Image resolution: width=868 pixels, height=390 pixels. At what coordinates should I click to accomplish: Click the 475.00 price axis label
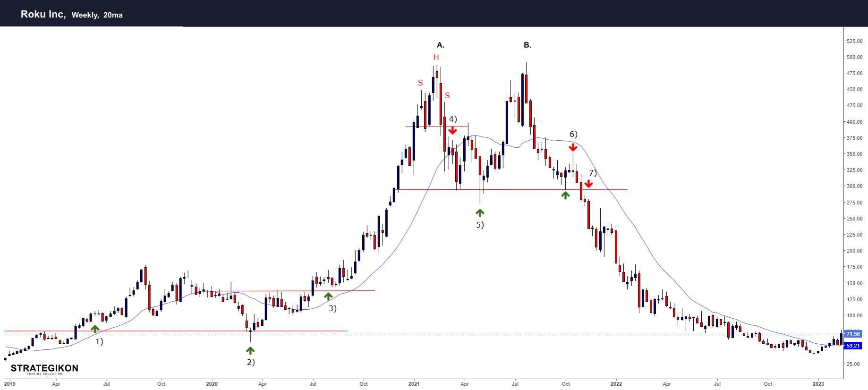854,73
